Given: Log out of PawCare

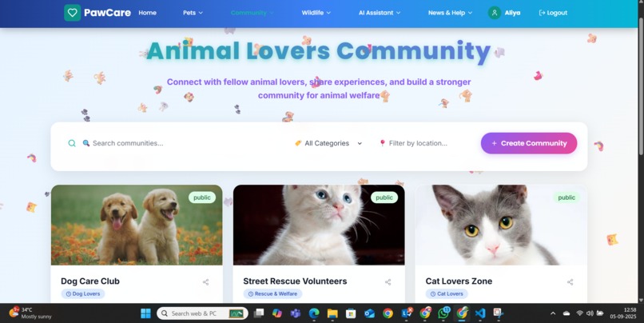Looking at the screenshot, I should [x=553, y=13].
